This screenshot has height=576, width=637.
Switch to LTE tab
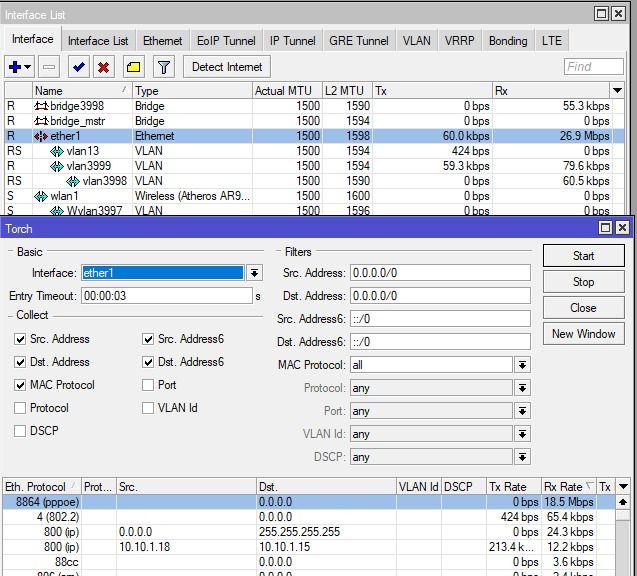pyautogui.click(x=552, y=41)
